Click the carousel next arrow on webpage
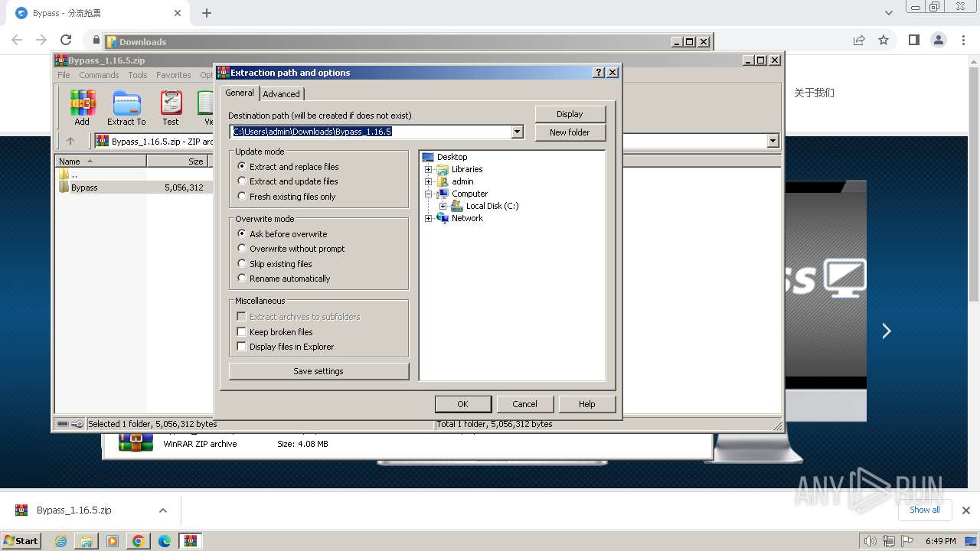 pos(887,331)
